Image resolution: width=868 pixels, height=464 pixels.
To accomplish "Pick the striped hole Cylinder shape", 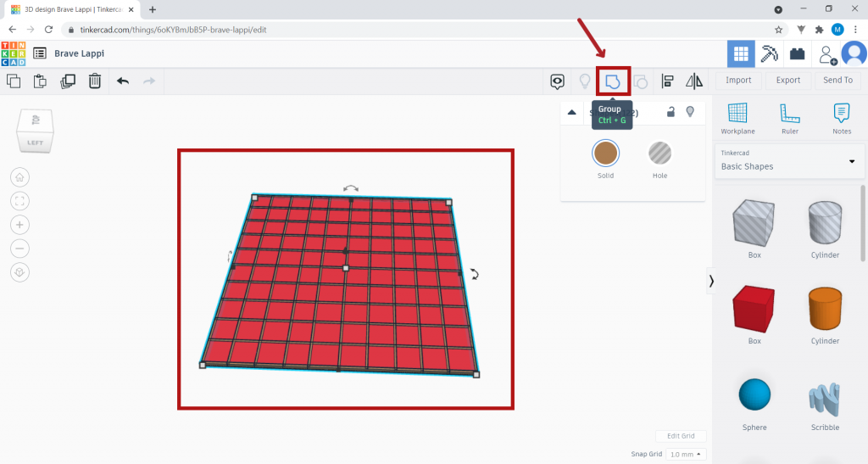I will pos(825,222).
